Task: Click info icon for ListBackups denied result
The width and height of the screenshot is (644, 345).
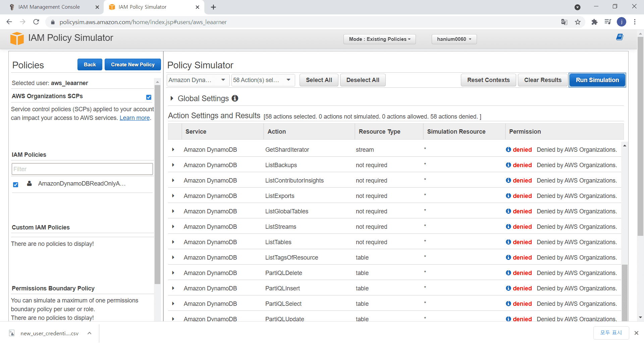Action: point(508,165)
